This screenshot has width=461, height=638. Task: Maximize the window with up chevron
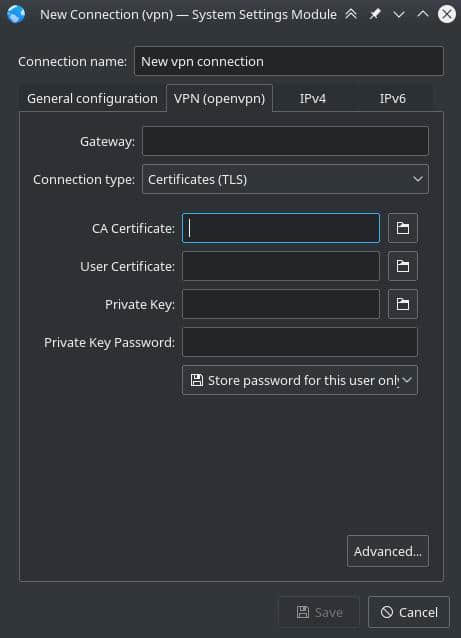point(423,15)
